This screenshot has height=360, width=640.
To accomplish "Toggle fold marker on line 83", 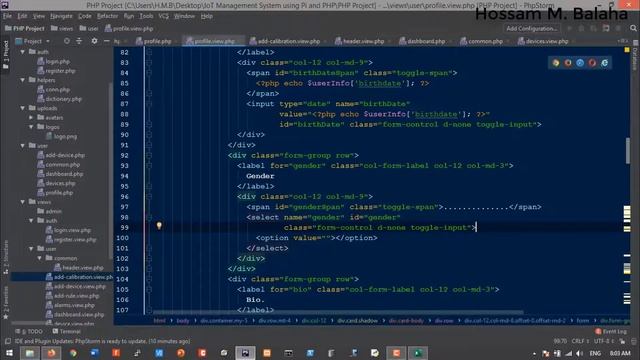I will tap(149, 62).
